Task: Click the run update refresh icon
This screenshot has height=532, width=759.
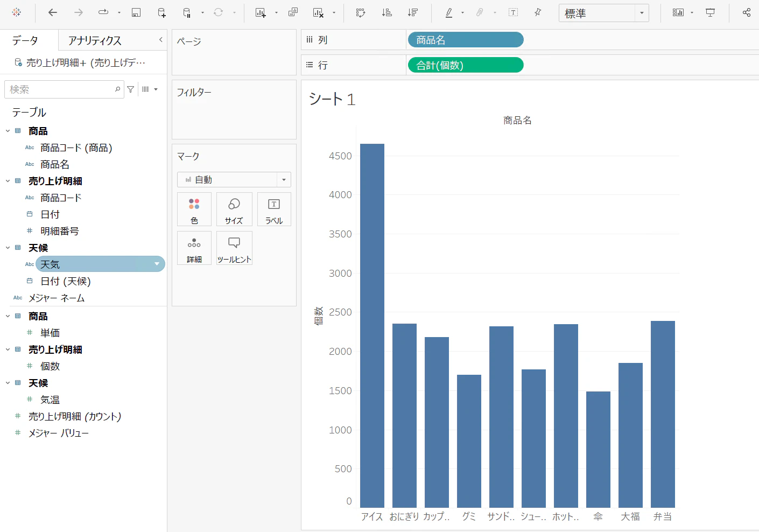Action: pos(218,12)
